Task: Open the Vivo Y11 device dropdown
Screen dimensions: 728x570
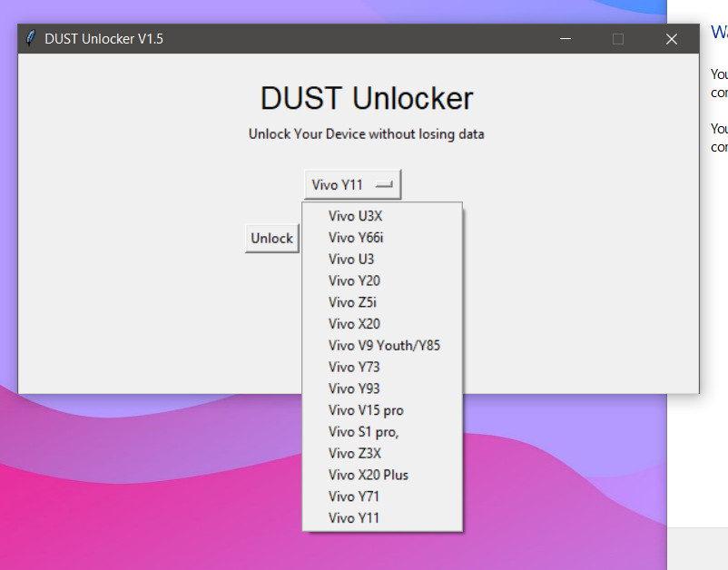Action: tap(352, 185)
